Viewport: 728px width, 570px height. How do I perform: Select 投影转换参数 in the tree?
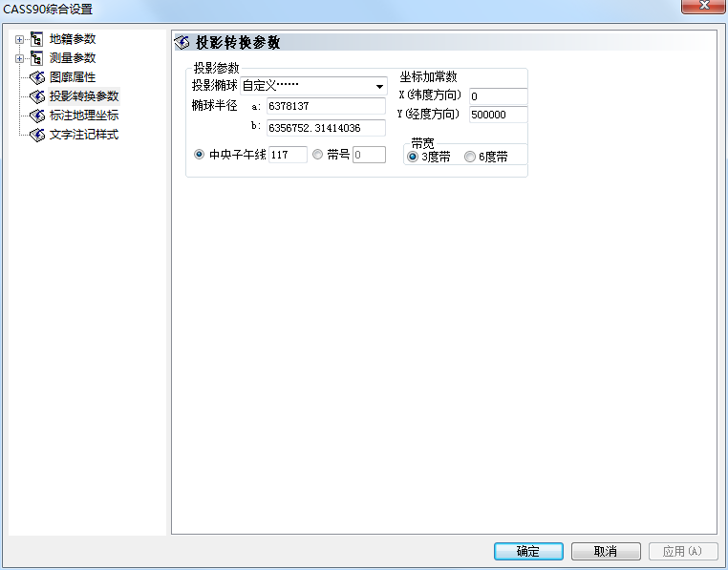click(x=84, y=96)
